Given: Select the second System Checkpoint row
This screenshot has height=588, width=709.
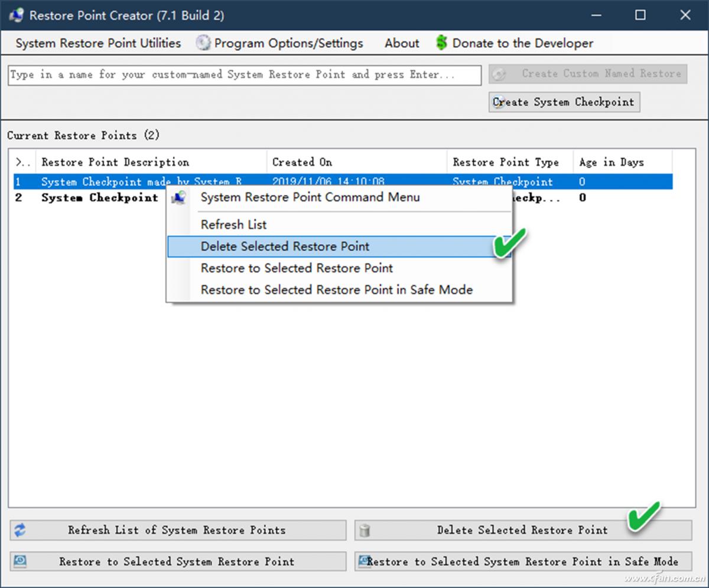Looking at the screenshot, I should (89, 198).
